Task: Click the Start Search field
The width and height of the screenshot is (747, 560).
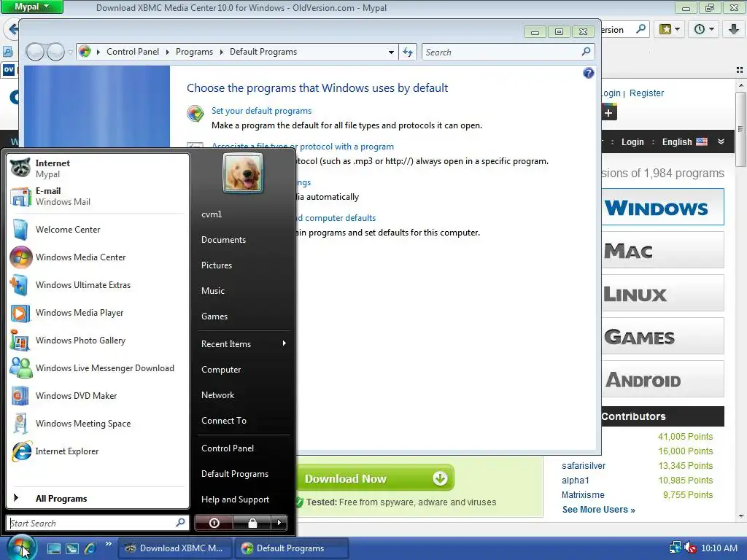Action: pos(97,523)
